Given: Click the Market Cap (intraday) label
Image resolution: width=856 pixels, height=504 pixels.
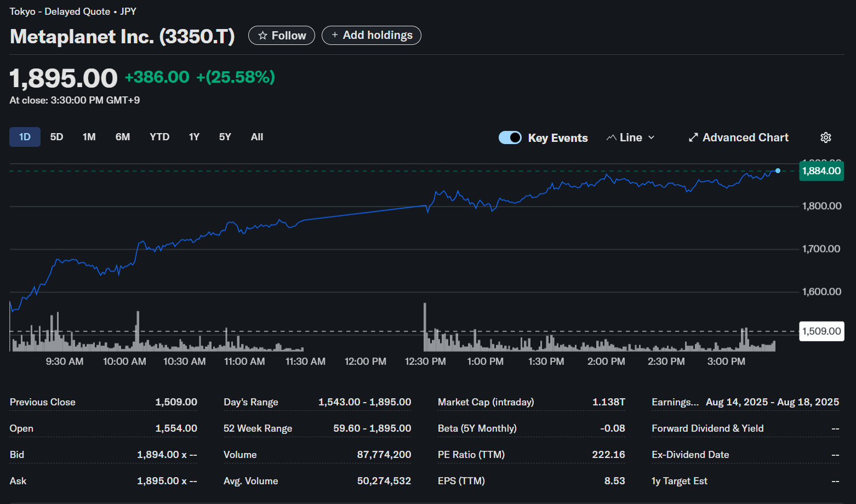Looking at the screenshot, I should [x=486, y=402].
